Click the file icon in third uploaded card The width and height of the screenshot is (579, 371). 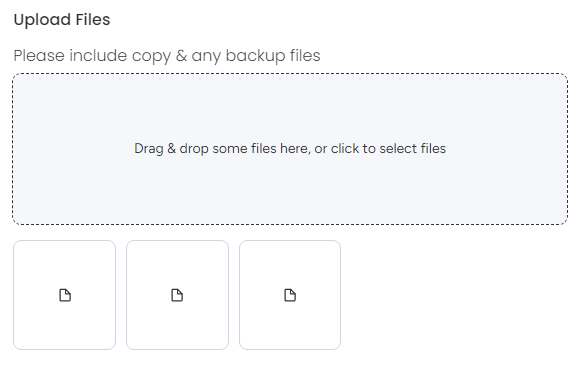[x=290, y=295]
